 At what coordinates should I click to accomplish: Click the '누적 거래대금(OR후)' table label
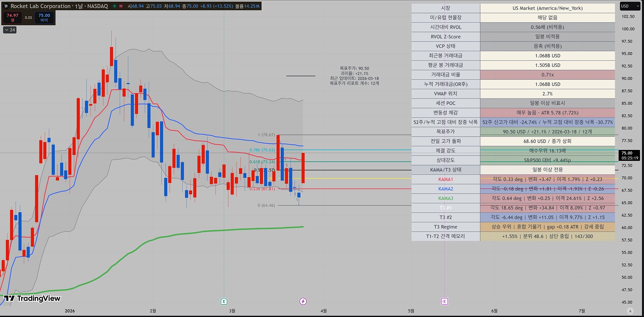(445, 84)
